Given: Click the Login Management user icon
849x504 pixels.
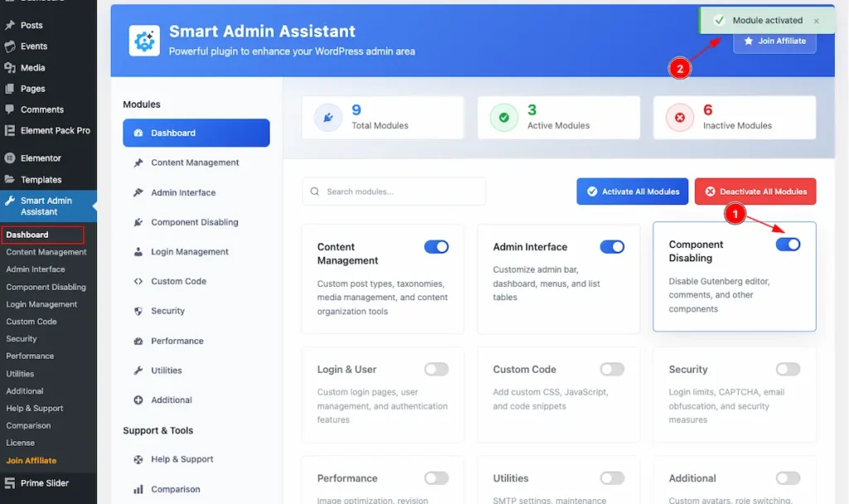Looking at the screenshot, I should tap(138, 252).
